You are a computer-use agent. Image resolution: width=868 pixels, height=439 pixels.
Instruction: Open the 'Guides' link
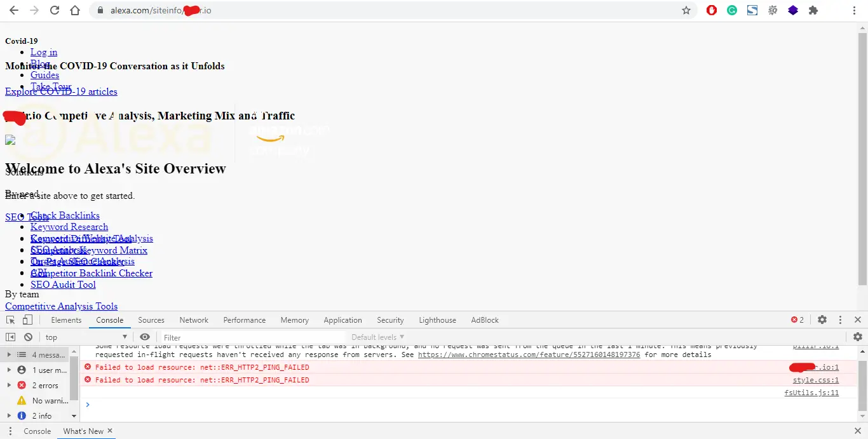[44, 75]
